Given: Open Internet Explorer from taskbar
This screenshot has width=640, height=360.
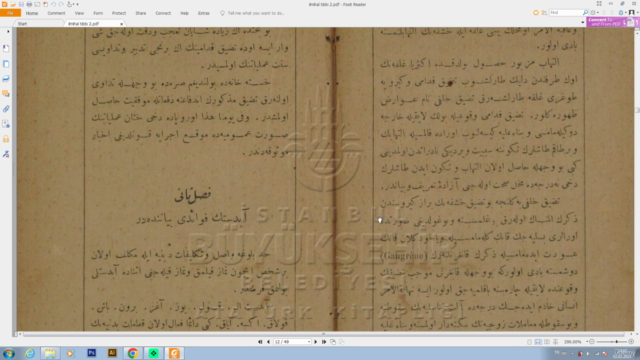Looking at the screenshot, I should pos(30,353).
